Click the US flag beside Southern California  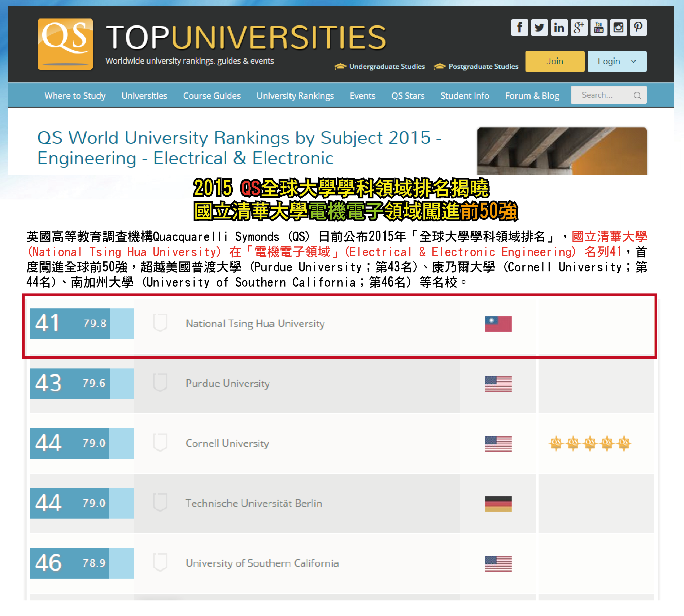tap(498, 564)
